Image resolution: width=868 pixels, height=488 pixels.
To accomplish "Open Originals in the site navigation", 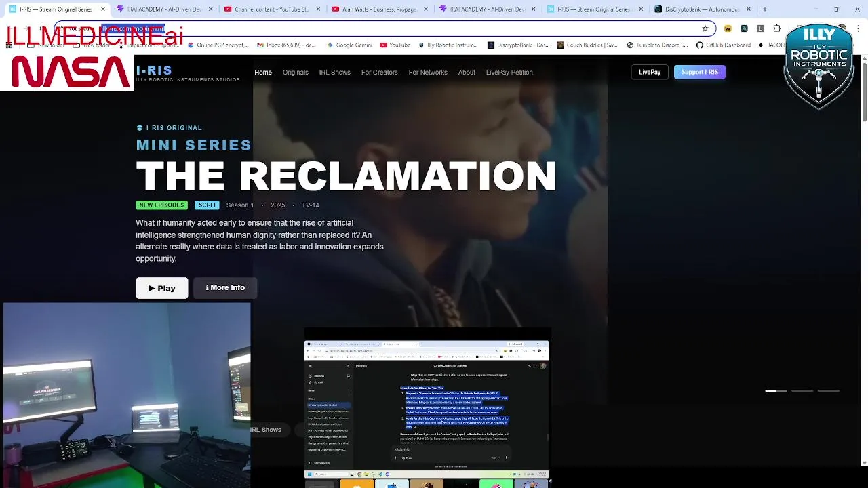I will point(295,72).
